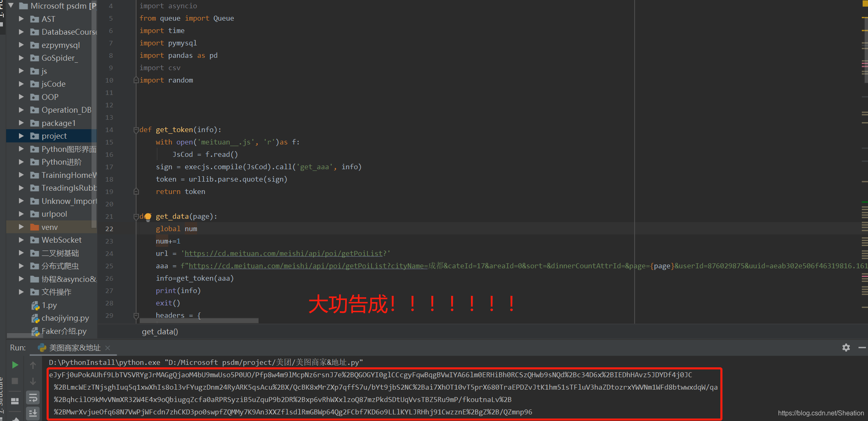Image resolution: width=868 pixels, height=421 pixels.
Task: Click the down arrow in Run panel
Action: [x=33, y=381]
